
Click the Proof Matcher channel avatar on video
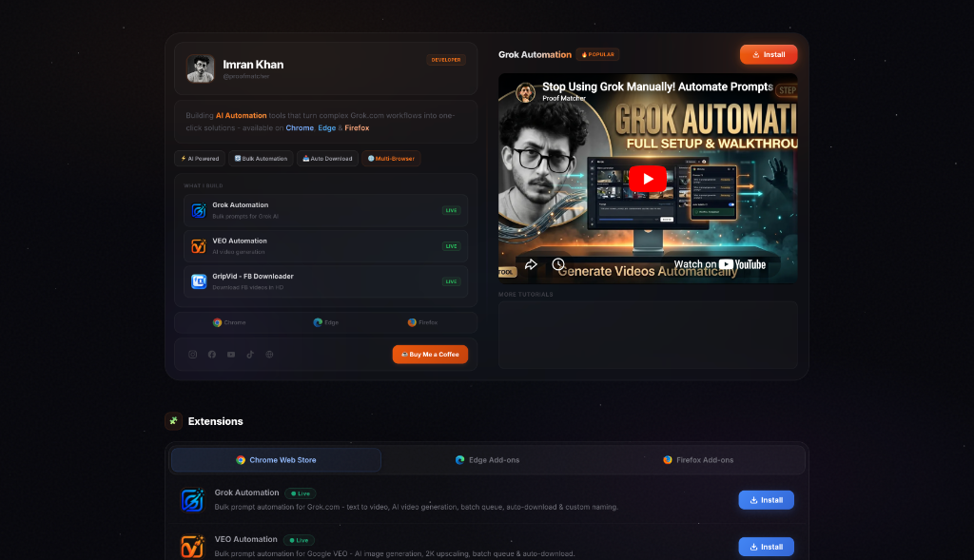525,92
